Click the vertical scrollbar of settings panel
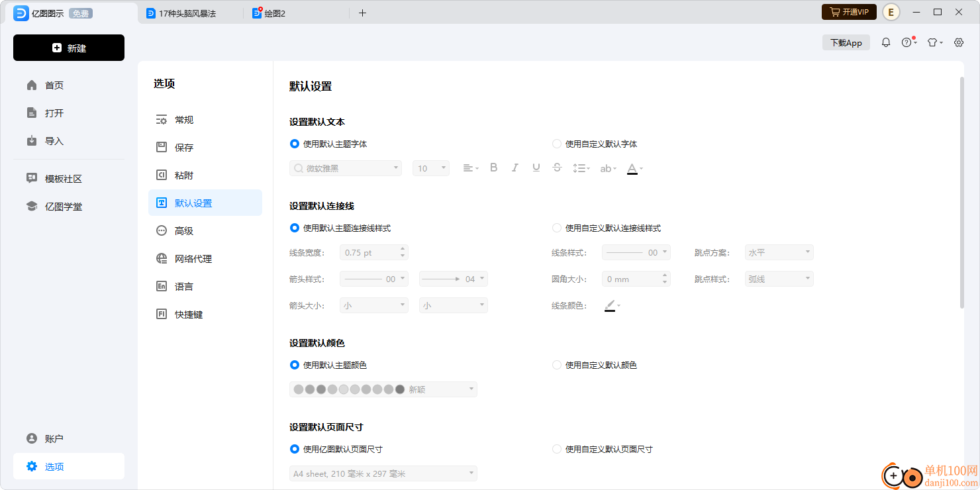 tap(961, 193)
